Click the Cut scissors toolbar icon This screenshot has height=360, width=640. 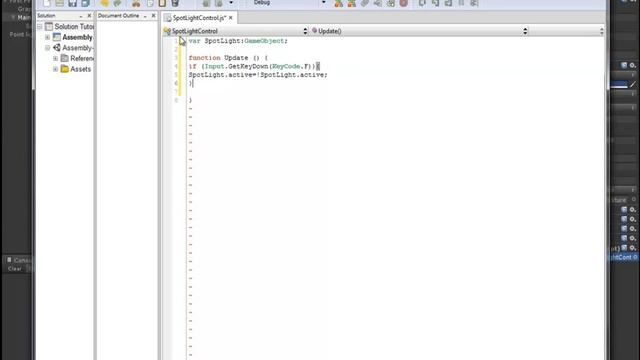click(x=136, y=3)
